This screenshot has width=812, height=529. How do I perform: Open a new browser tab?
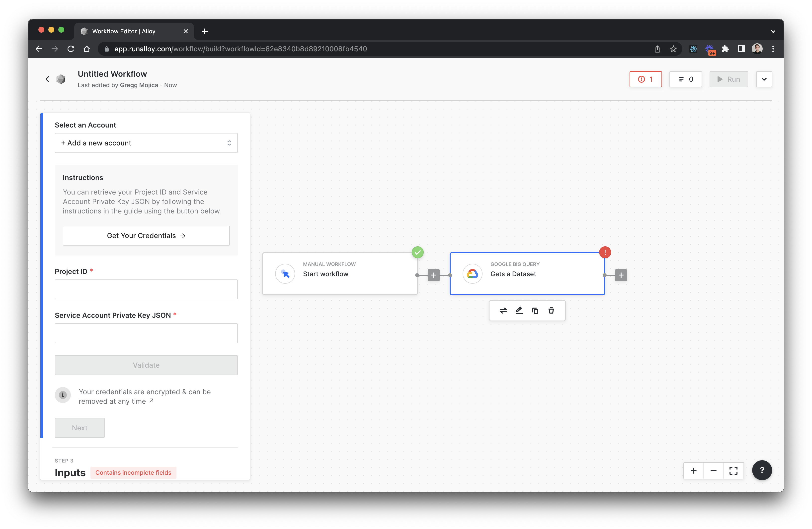205,31
